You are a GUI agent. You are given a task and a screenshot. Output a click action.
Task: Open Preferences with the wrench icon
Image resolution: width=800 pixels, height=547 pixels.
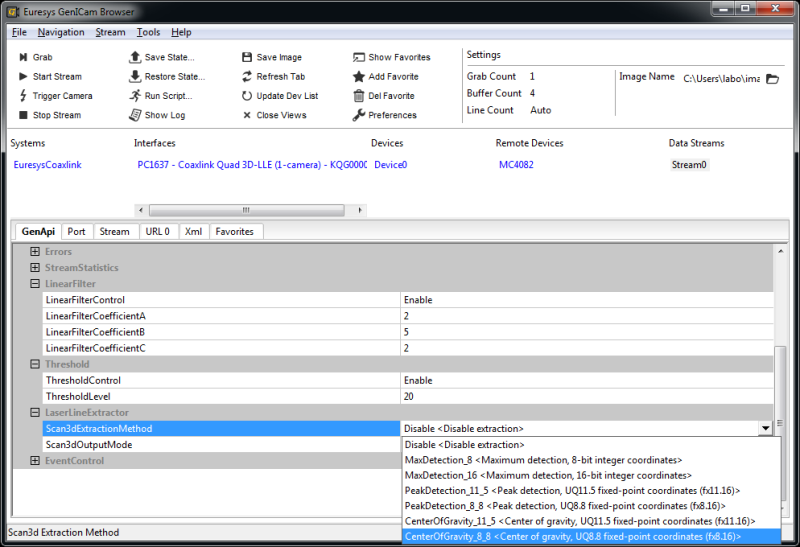(359, 115)
